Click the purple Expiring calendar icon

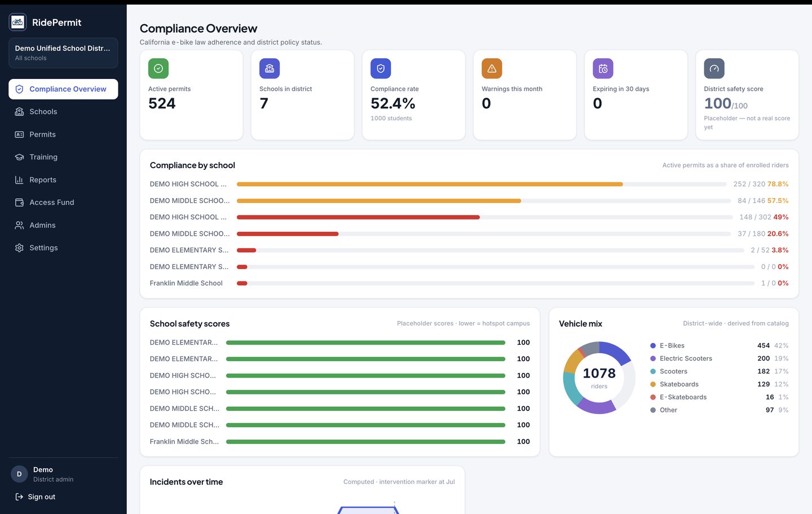coord(603,68)
